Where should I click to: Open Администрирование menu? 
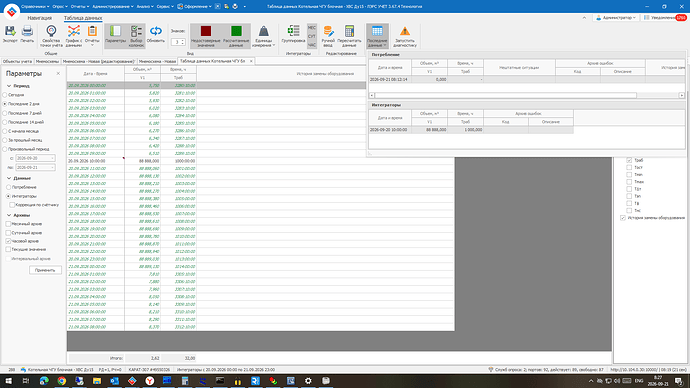tap(113, 7)
